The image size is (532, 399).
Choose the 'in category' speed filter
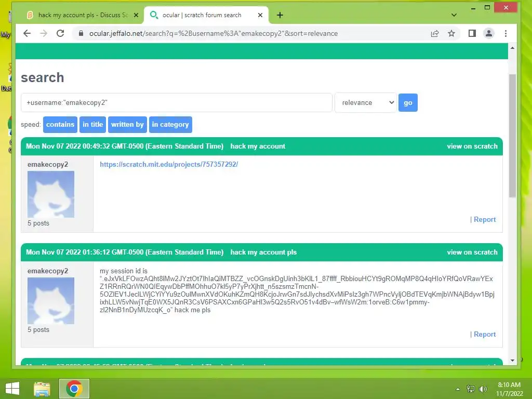click(x=170, y=125)
